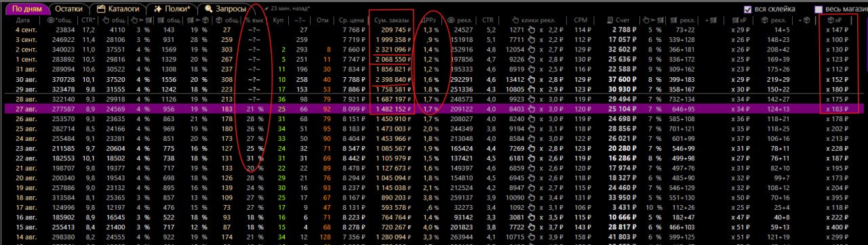Click the hand icon in 27 авг. ad clicks cell
Image resolution: width=868 pixels, height=245 pixels.
click(x=532, y=109)
